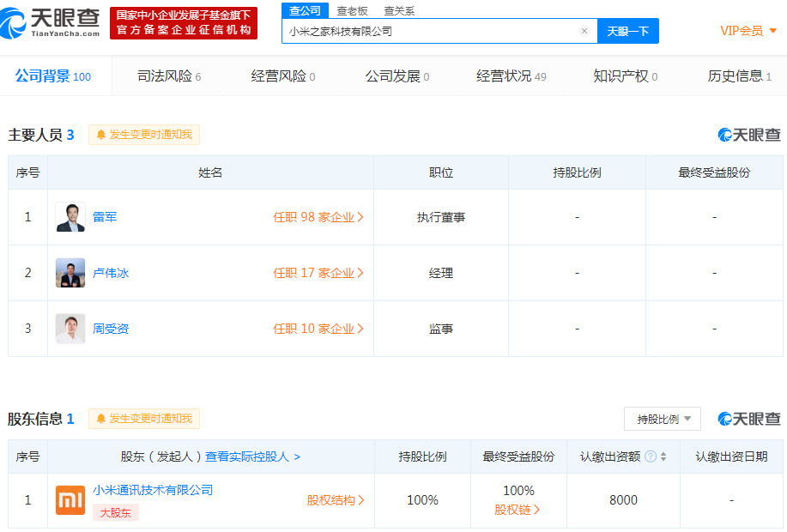This screenshot has height=532, width=787.
Task: Expand the 股权链 link
Action: [518, 510]
